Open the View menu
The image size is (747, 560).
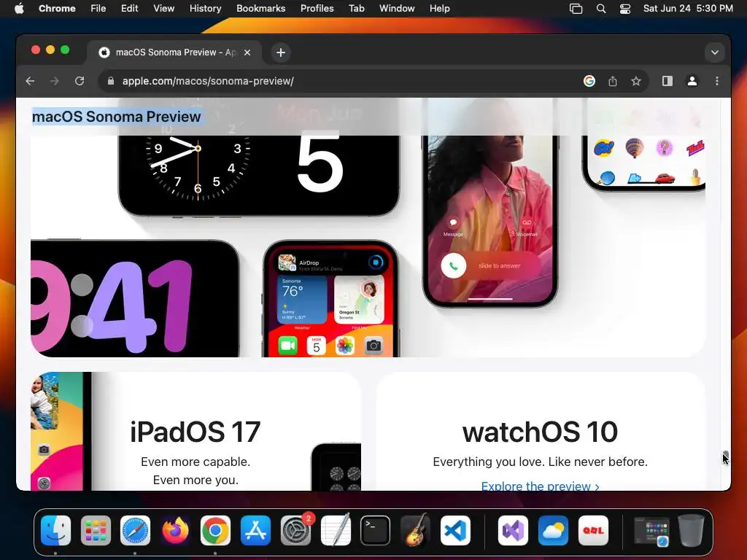click(x=164, y=9)
